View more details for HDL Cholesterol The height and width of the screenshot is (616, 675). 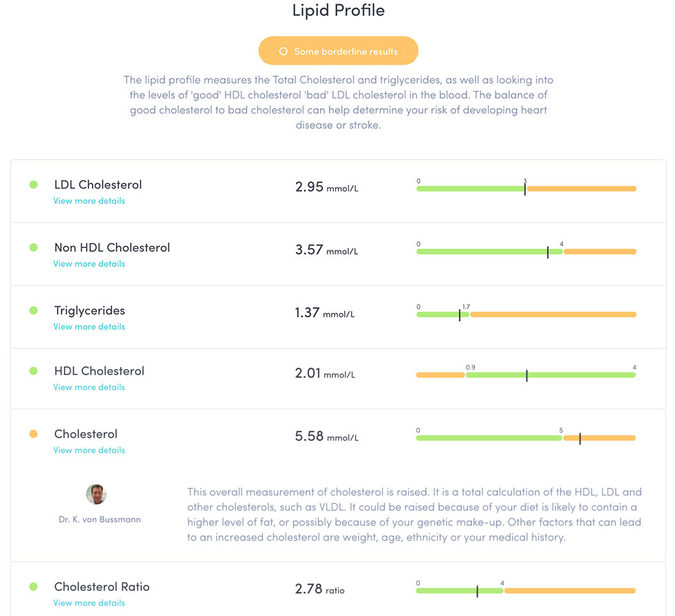pyautogui.click(x=89, y=387)
